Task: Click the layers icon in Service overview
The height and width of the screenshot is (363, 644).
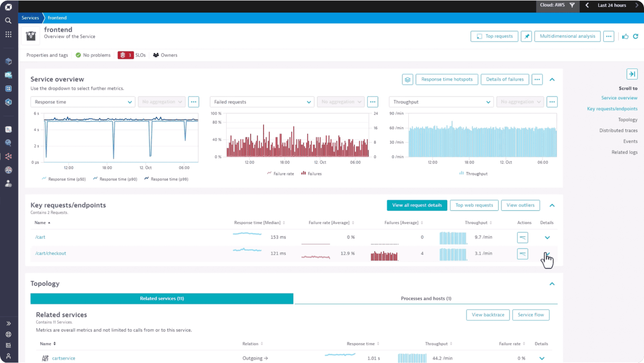Action: (407, 79)
